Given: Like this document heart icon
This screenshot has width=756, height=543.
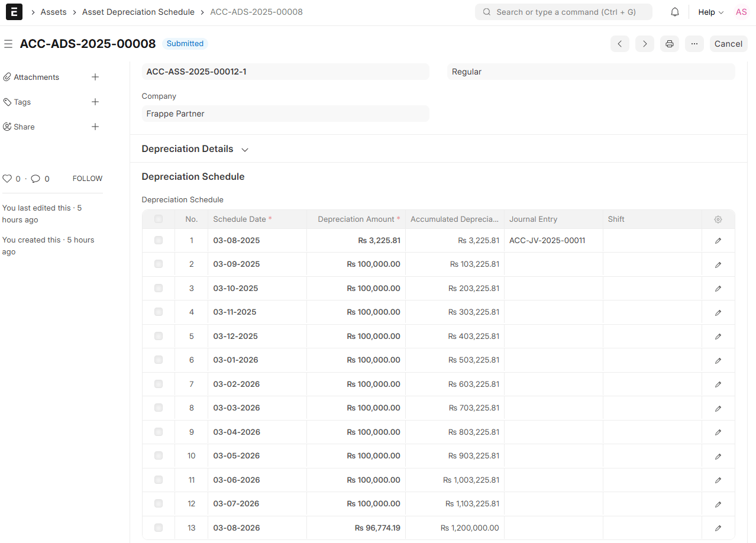Looking at the screenshot, I should [7, 179].
